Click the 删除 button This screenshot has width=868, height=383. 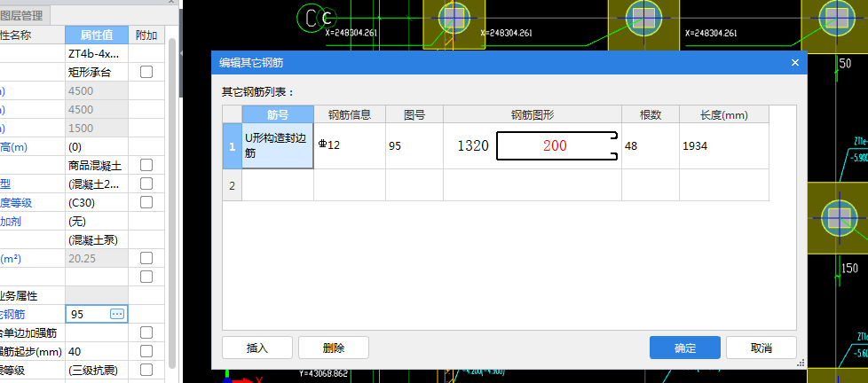[x=334, y=348]
